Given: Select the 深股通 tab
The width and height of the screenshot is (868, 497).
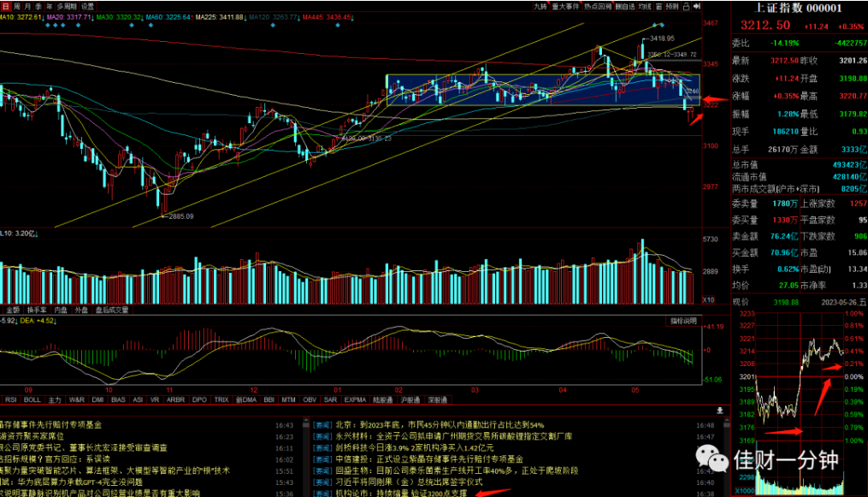Looking at the screenshot, I should (437, 399).
